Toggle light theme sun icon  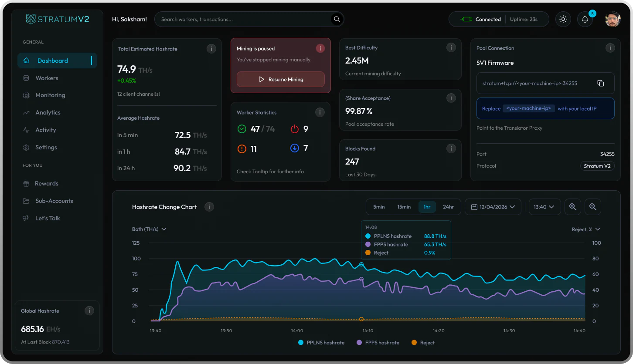coord(564,19)
